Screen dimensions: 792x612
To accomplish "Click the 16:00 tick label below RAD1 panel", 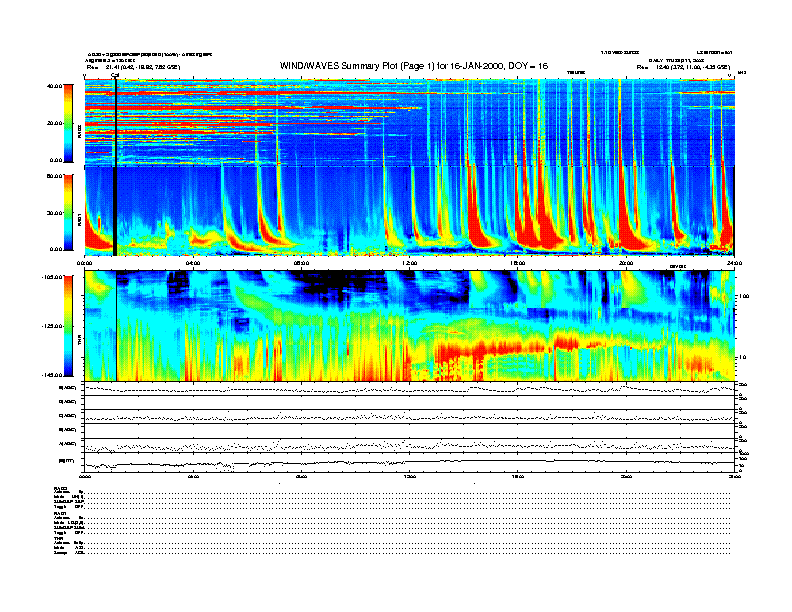I will [x=517, y=263].
